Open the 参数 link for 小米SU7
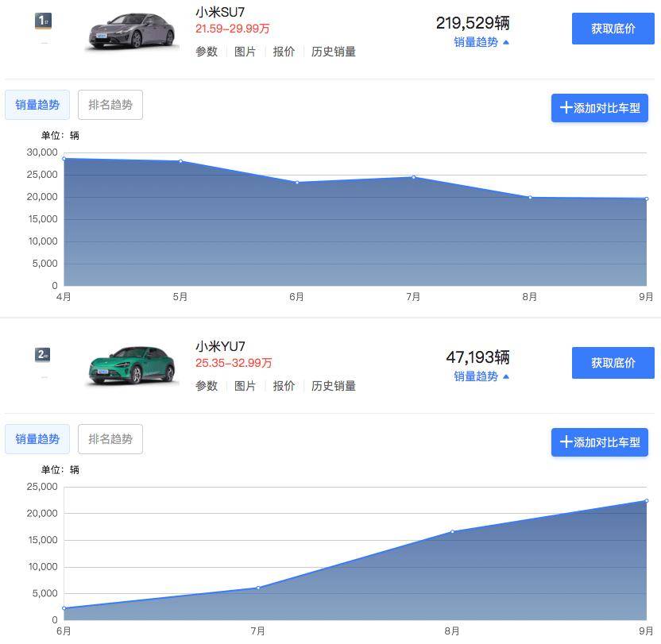This screenshot has width=661, height=644. coord(206,51)
